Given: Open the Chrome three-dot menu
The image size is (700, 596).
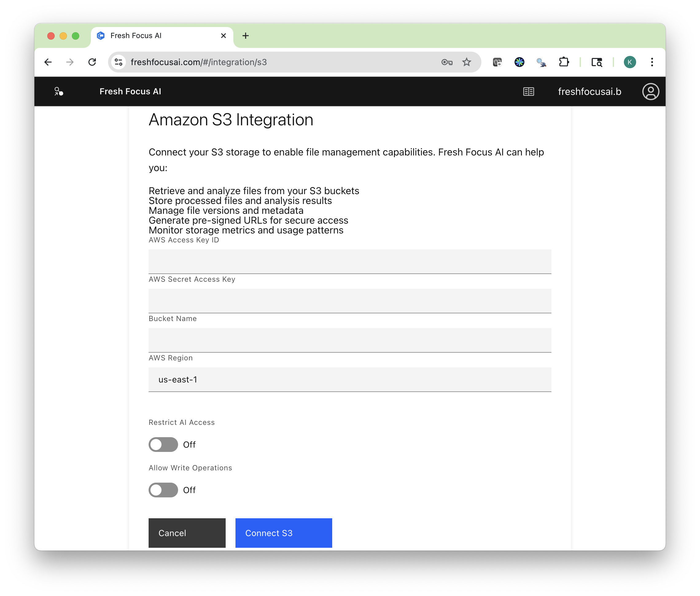Looking at the screenshot, I should click(652, 62).
